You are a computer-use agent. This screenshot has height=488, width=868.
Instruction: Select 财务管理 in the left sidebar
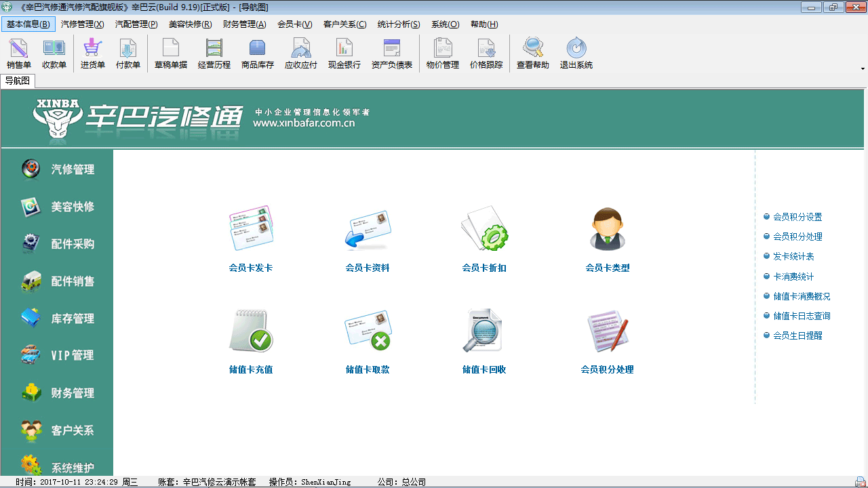(x=57, y=393)
